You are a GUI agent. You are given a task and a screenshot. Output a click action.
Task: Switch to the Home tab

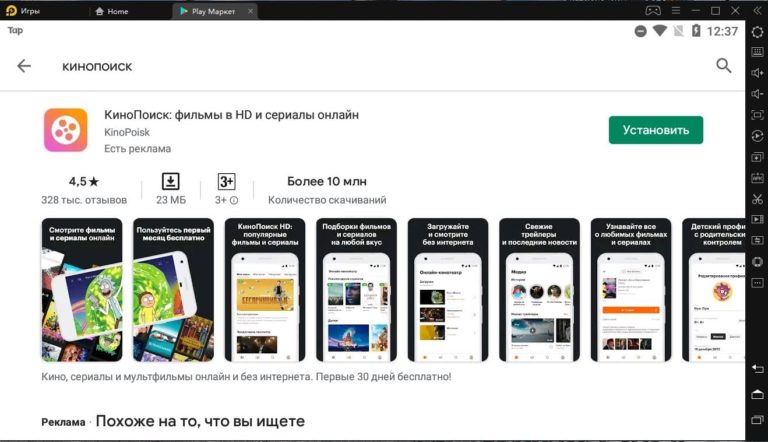click(112, 11)
